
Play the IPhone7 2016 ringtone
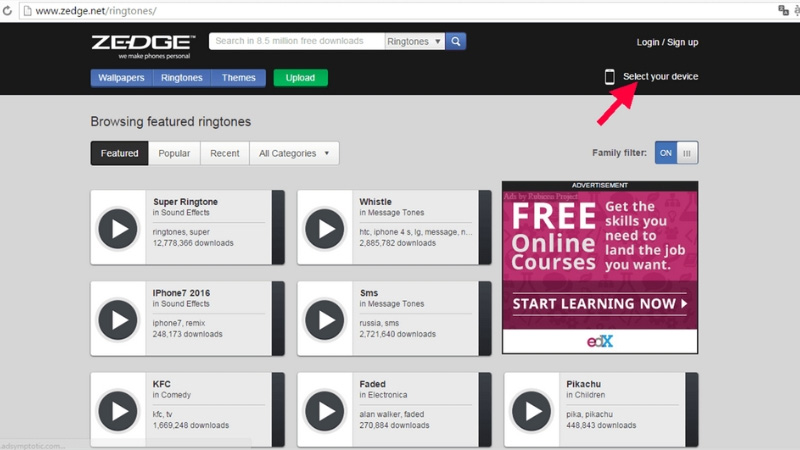[x=119, y=319]
